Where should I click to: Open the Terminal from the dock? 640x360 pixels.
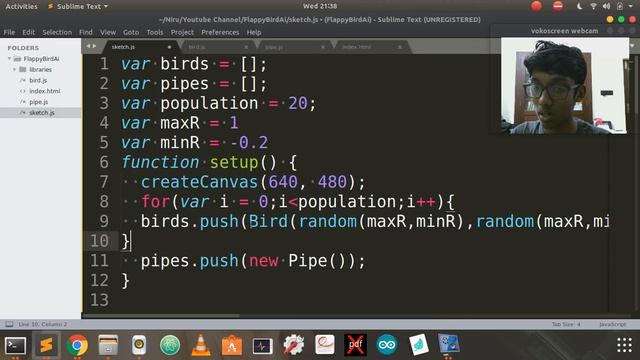[x=16, y=345]
